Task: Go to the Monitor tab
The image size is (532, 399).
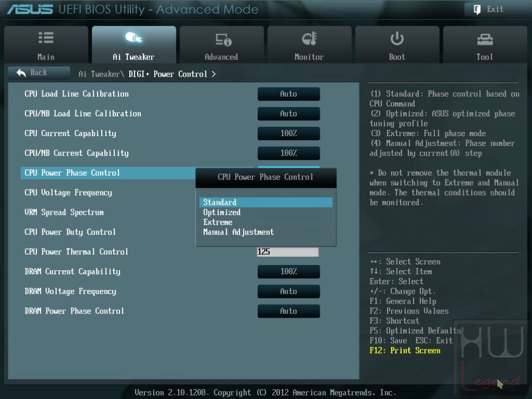Action: point(309,44)
